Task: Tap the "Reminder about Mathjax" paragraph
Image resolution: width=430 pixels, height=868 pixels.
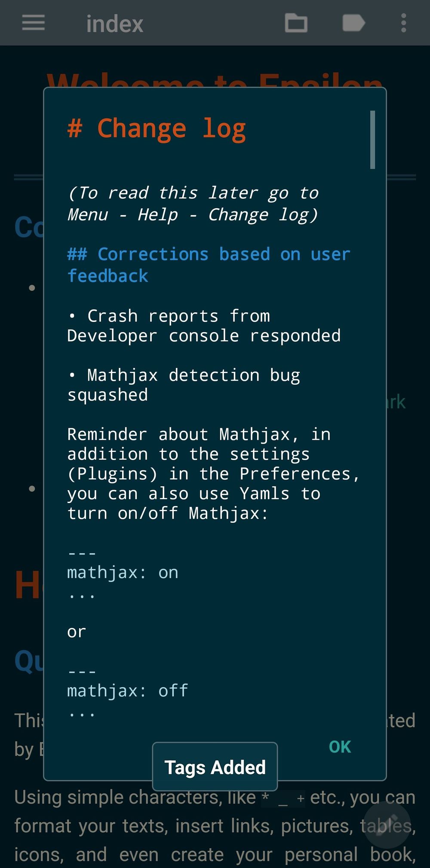Action: point(214,473)
